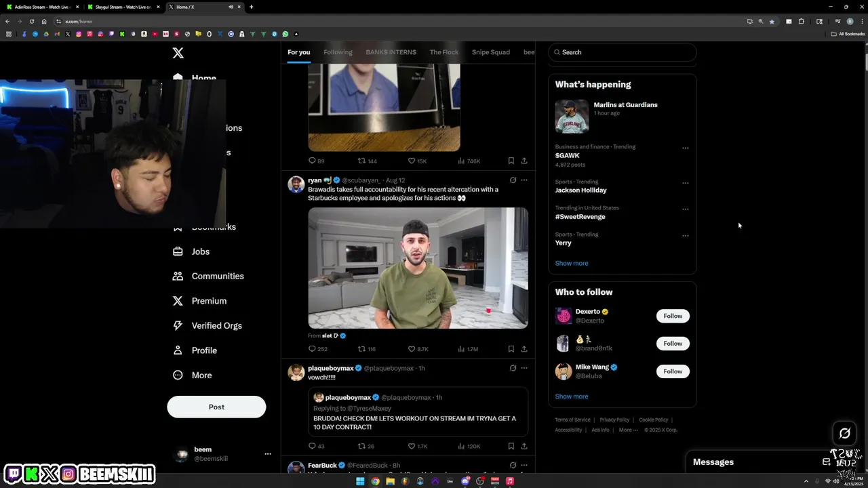Follow Dexerto
The width and height of the screenshot is (868, 488).
click(x=673, y=316)
